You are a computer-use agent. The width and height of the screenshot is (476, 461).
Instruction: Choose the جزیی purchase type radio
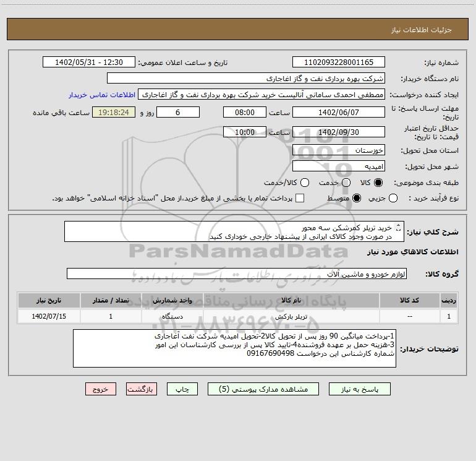click(393, 198)
